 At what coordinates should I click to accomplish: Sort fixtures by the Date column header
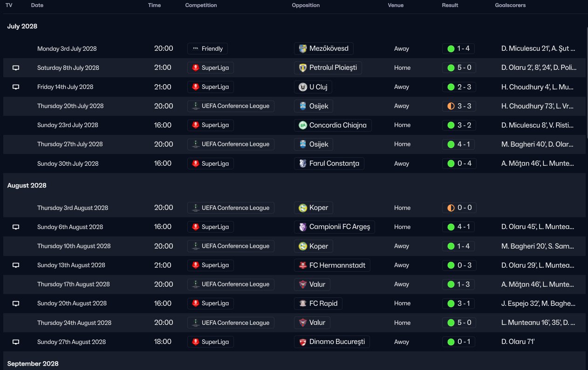(37, 6)
